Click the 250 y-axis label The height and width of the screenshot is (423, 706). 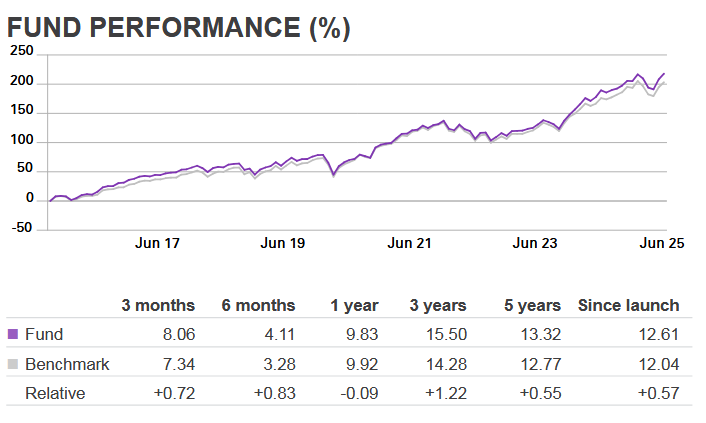(x=21, y=52)
